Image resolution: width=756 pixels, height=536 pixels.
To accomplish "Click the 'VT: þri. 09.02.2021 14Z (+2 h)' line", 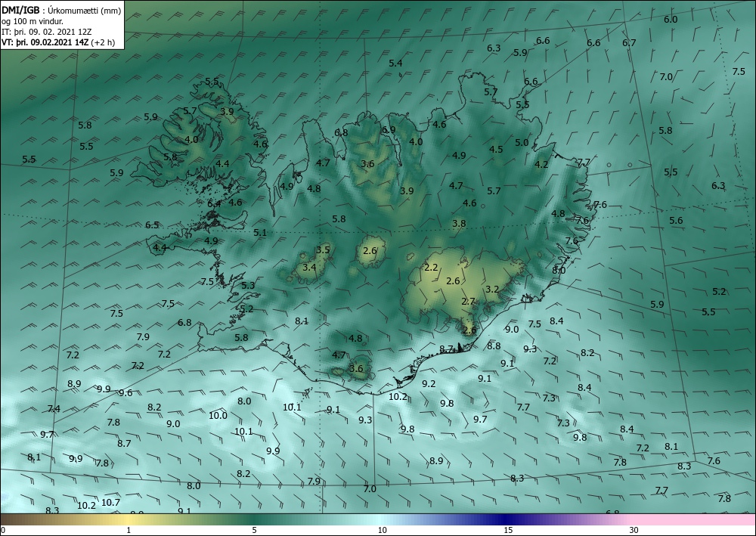I will tap(58, 42).
